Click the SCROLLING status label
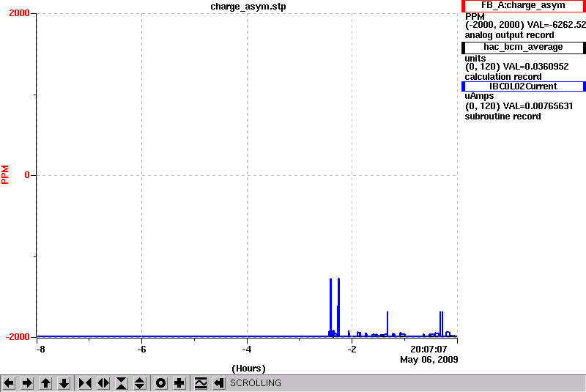The height and width of the screenshot is (392, 586). (255, 383)
